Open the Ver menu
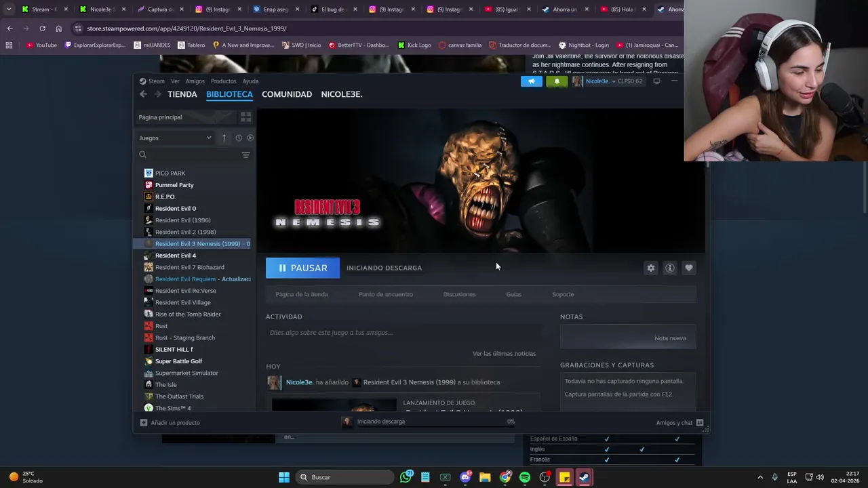The height and width of the screenshot is (488, 868). point(175,81)
